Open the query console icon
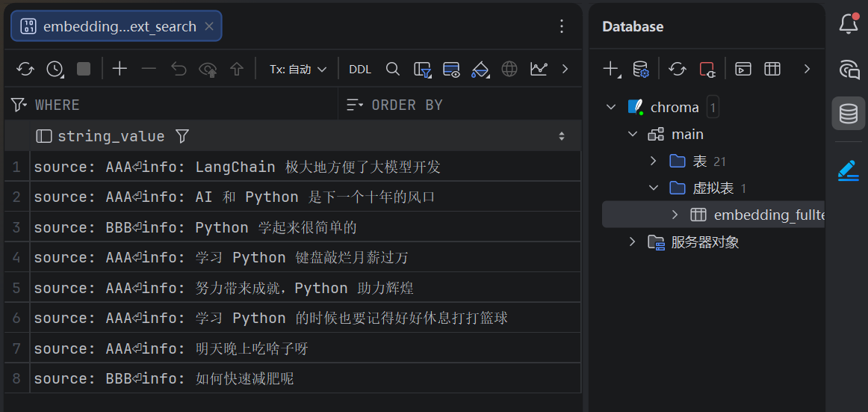 click(743, 70)
